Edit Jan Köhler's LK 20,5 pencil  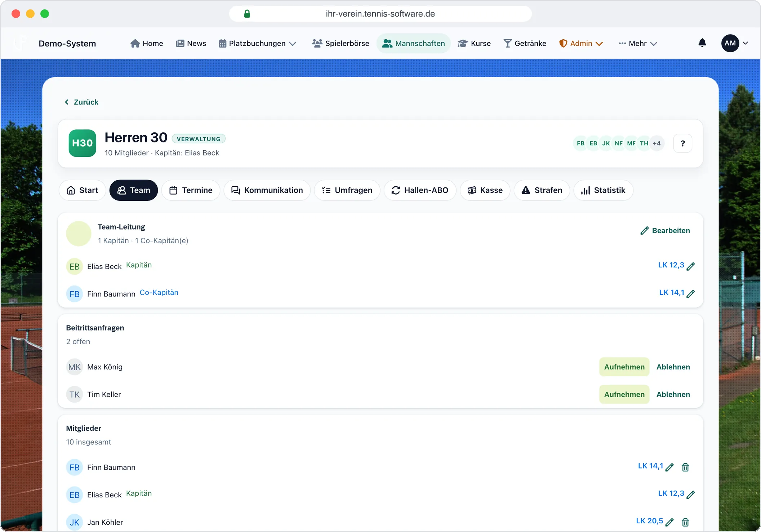pos(669,522)
